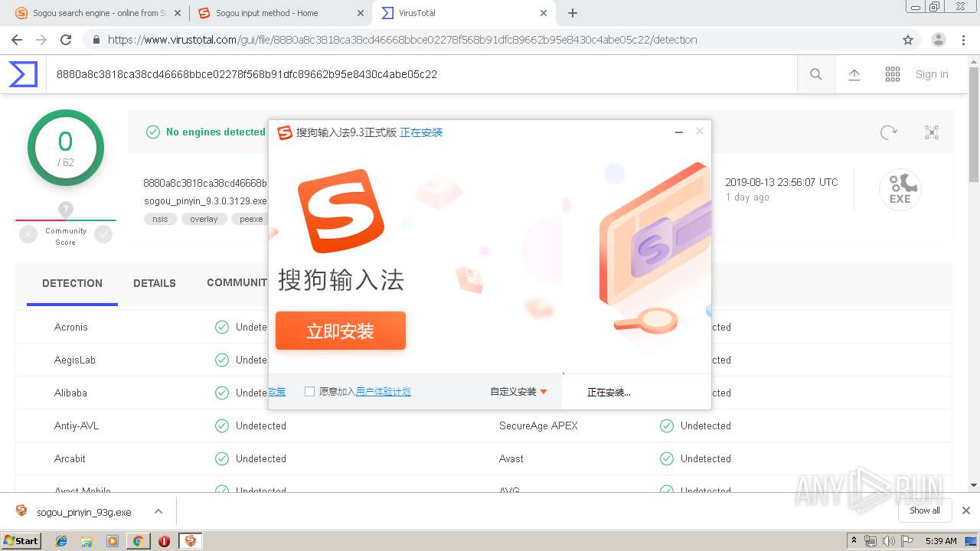Image resolution: width=980 pixels, height=551 pixels.
Task: Minimize the Sogou installer window
Action: pos(678,132)
